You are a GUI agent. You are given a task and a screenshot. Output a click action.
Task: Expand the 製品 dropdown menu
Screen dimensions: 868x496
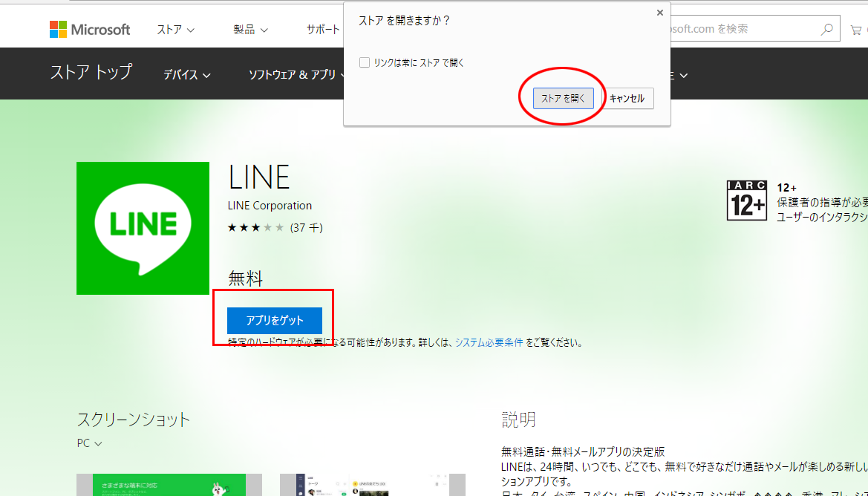250,30
